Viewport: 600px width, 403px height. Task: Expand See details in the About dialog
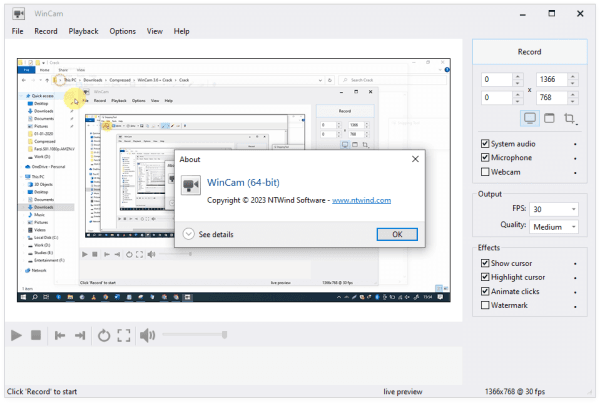pos(208,234)
